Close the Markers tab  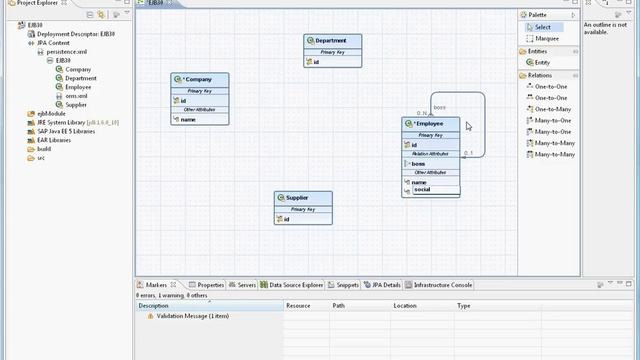[173, 284]
